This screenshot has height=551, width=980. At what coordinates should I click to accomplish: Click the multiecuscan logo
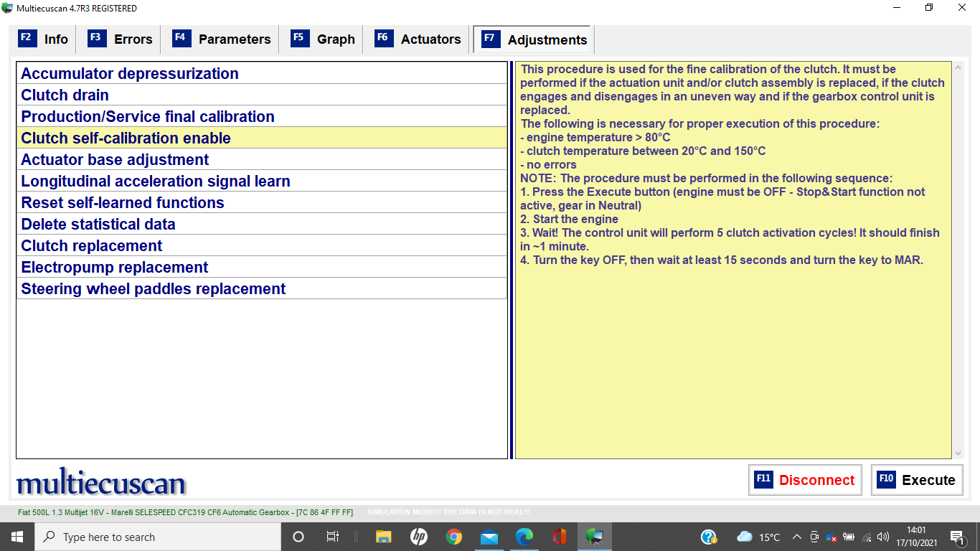coord(101,483)
